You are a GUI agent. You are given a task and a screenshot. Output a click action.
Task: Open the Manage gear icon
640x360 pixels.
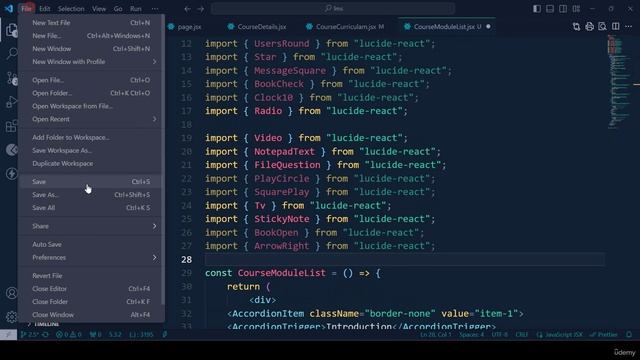pyautogui.click(x=11, y=316)
